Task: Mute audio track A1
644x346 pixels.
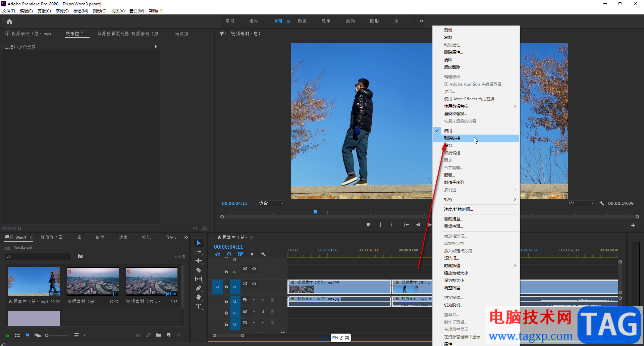Action: coord(254,300)
